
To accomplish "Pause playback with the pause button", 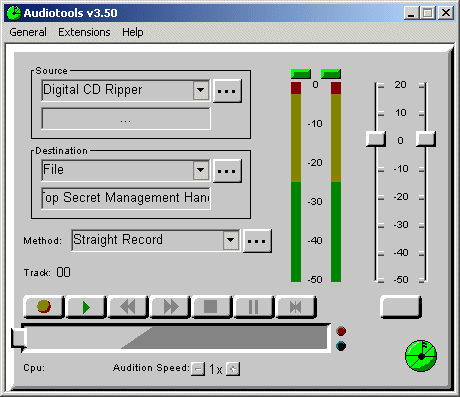I will (254, 307).
